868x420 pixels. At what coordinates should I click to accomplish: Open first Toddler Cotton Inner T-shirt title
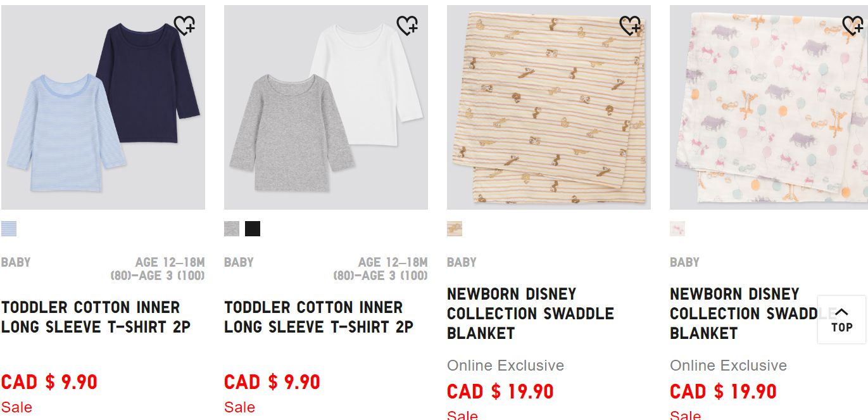point(96,317)
